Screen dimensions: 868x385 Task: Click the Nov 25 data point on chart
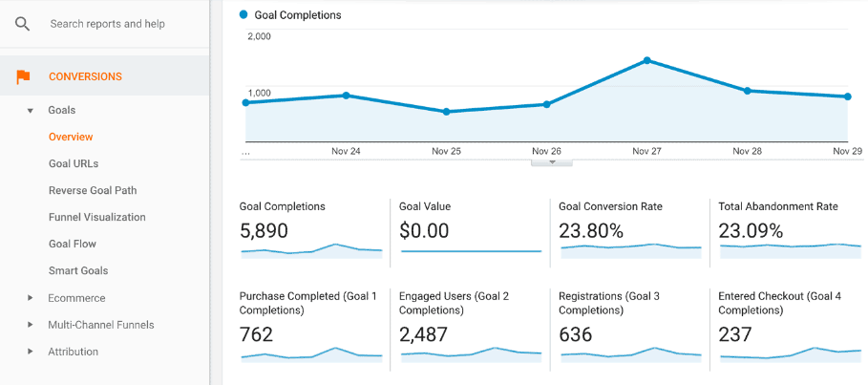[446, 112]
